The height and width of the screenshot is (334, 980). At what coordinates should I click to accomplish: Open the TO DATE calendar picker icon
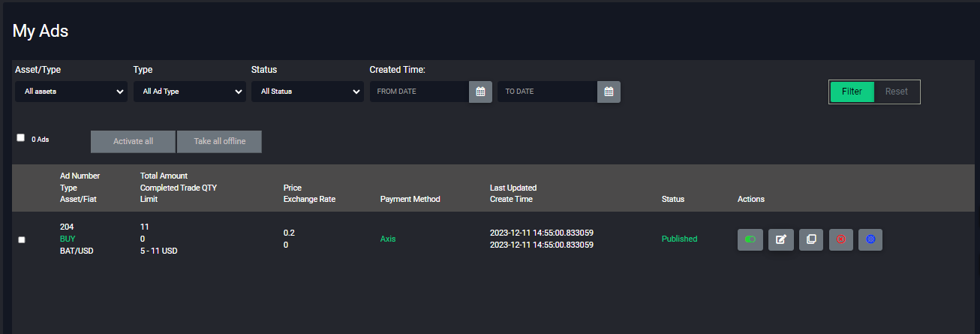(x=609, y=92)
